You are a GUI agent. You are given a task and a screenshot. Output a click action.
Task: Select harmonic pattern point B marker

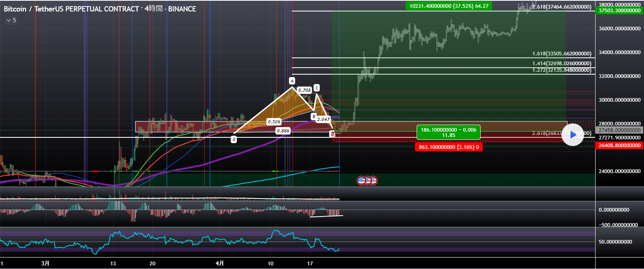pos(314,116)
